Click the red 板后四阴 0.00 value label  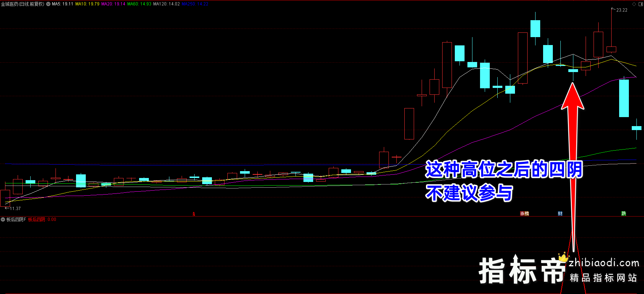click(x=42, y=219)
